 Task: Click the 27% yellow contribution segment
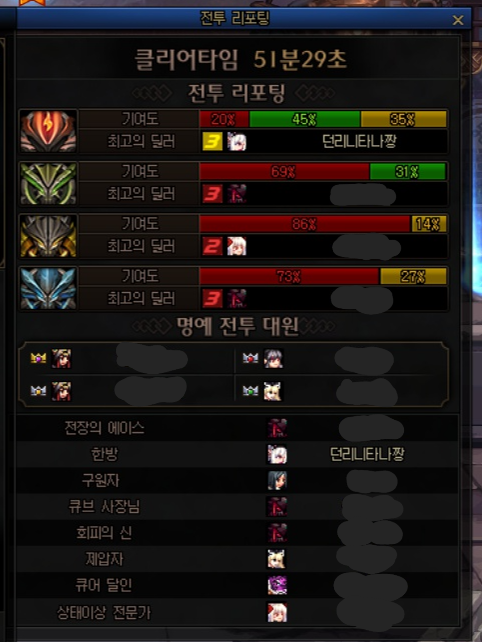point(413,276)
